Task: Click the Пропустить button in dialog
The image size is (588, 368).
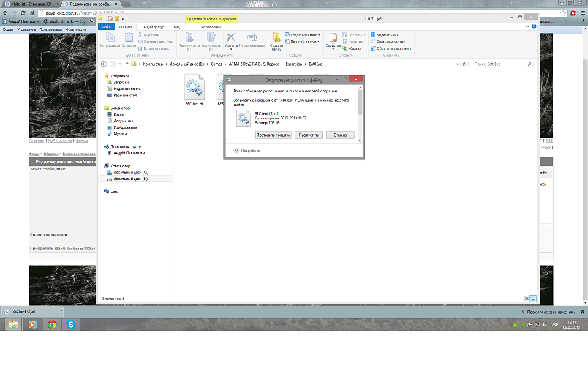Action: click(309, 135)
